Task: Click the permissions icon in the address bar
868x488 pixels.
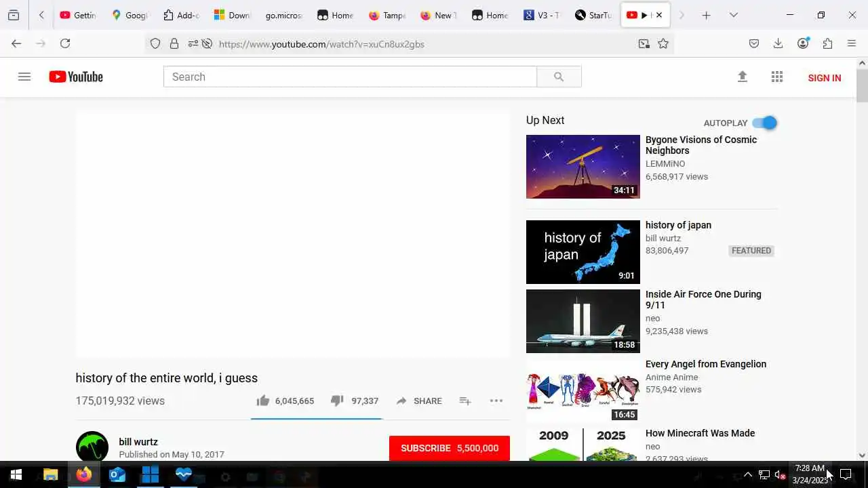Action: (193, 43)
